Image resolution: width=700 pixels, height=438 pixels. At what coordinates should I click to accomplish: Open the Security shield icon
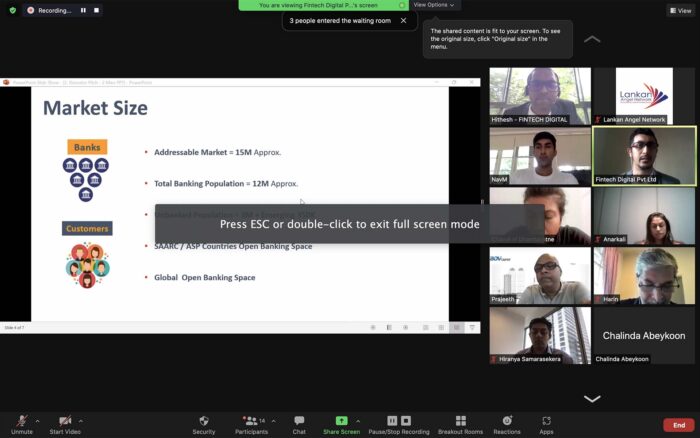click(204, 421)
